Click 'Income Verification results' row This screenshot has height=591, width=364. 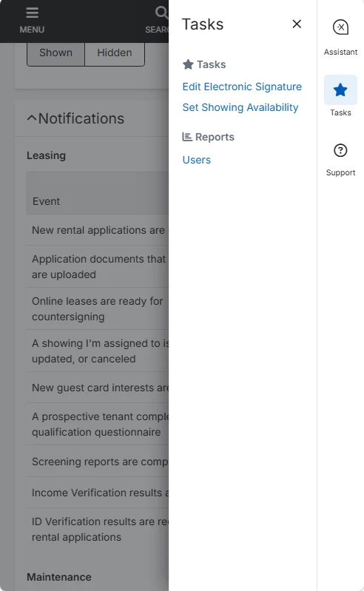pyautogui.click(x=98, y=492)
